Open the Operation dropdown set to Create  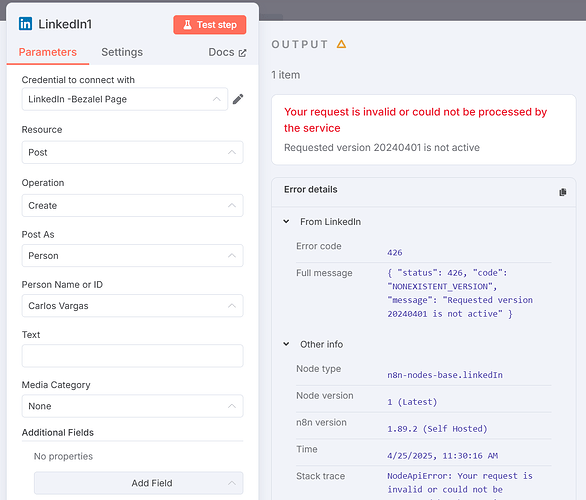pos(133,205)
